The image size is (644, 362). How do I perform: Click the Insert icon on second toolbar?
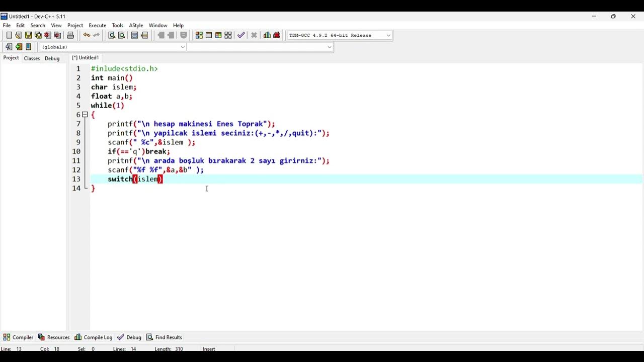tap(9, 47)
